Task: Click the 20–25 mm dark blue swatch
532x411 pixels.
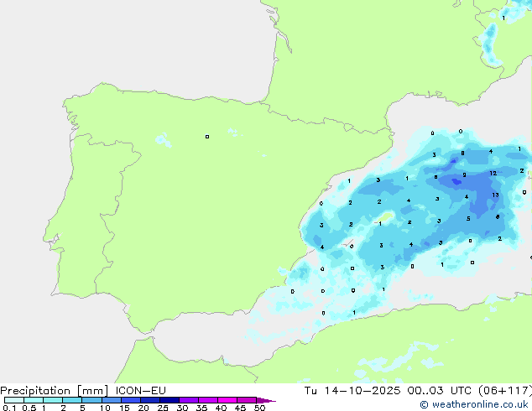Action: click(x=150, y=400)
